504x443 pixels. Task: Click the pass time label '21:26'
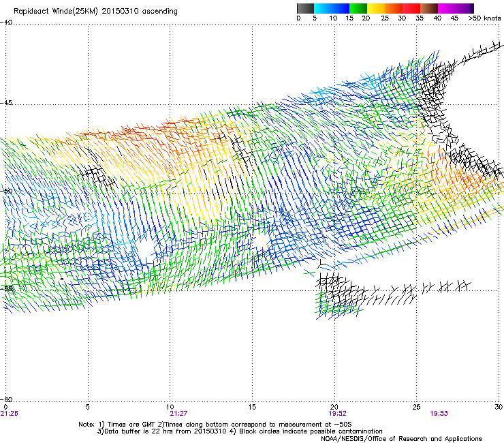click(9, 414)
